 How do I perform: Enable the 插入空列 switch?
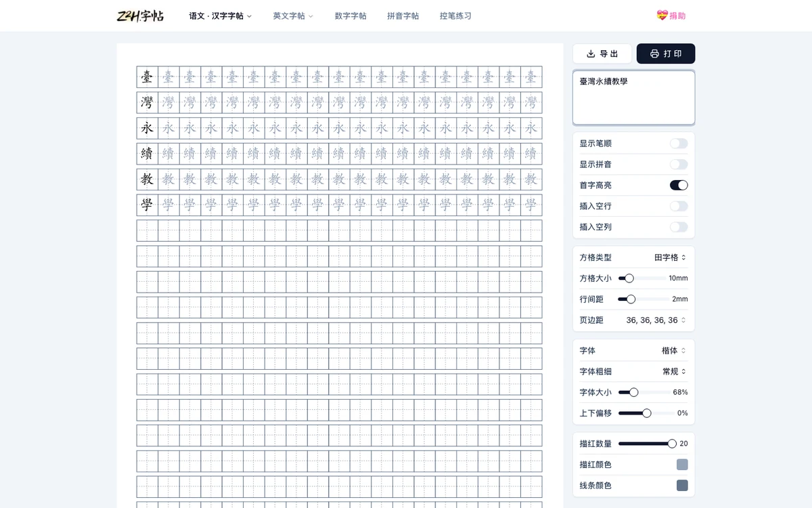pos(679,227)
